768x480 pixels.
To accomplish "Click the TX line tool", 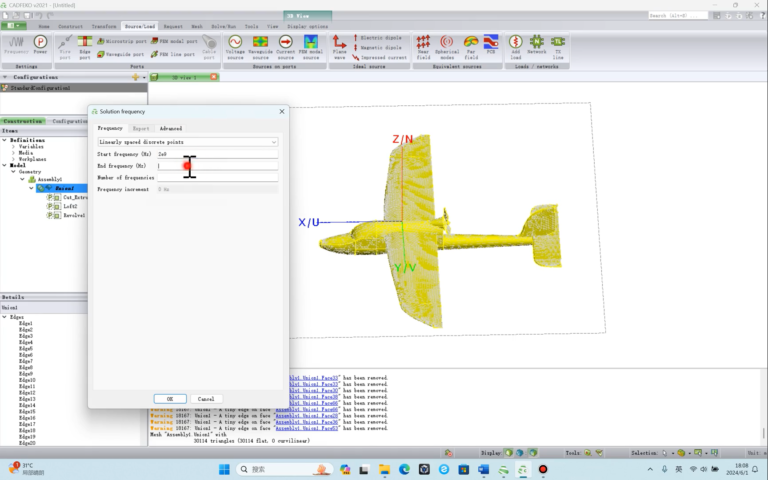I will [558, 47].
